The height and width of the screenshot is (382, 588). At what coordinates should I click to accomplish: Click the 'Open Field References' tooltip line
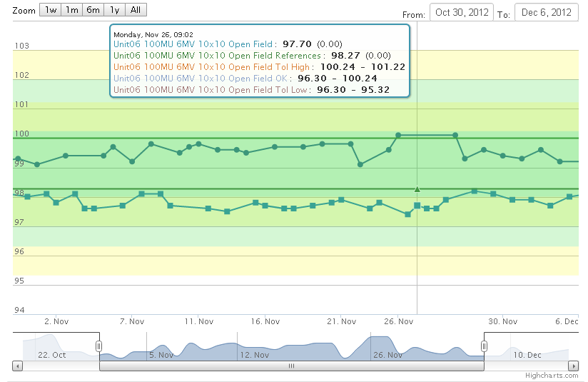pyautogui.click(x=252, y=56)
